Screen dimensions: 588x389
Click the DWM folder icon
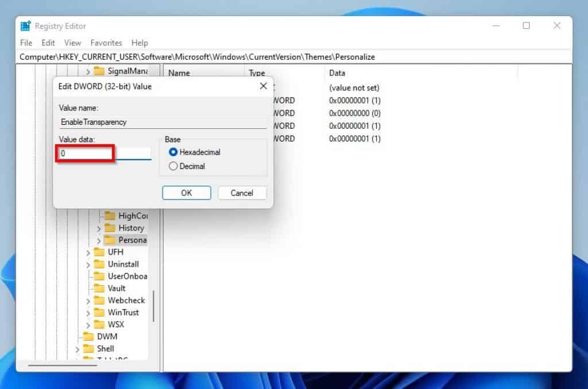88,336
